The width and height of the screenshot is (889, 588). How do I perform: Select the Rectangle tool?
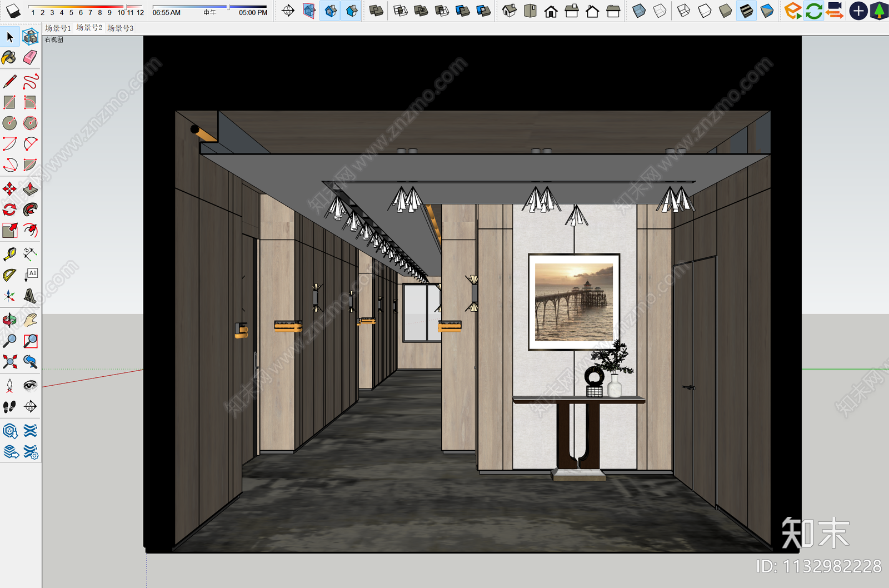pyautogui.click(x=9, y=102)
